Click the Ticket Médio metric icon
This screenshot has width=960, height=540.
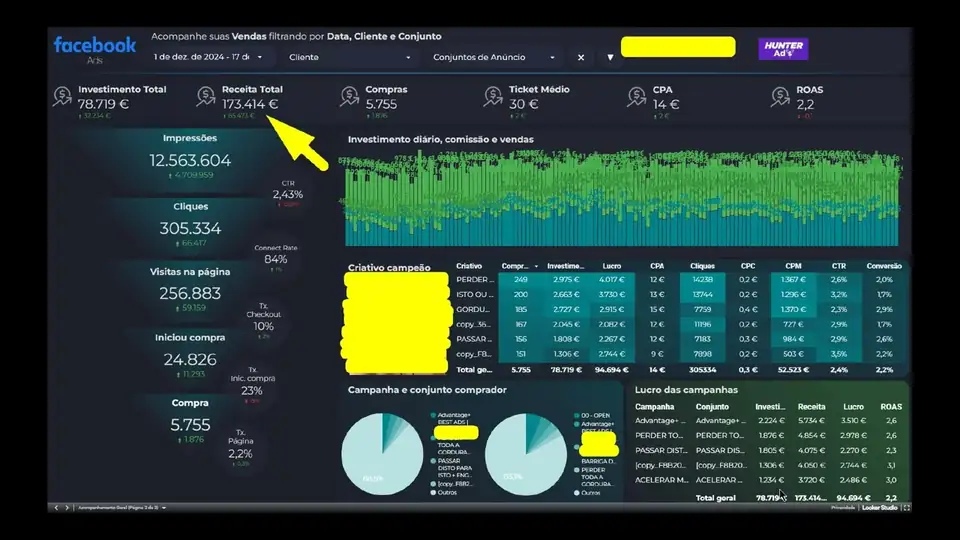coord(493,97)
